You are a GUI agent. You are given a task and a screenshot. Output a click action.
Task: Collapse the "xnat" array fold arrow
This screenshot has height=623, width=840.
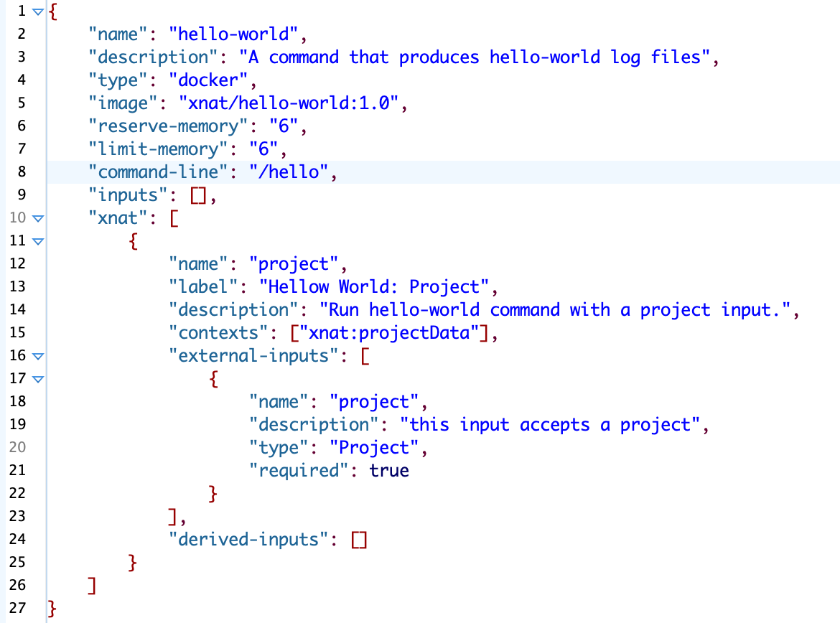(37, 218)
